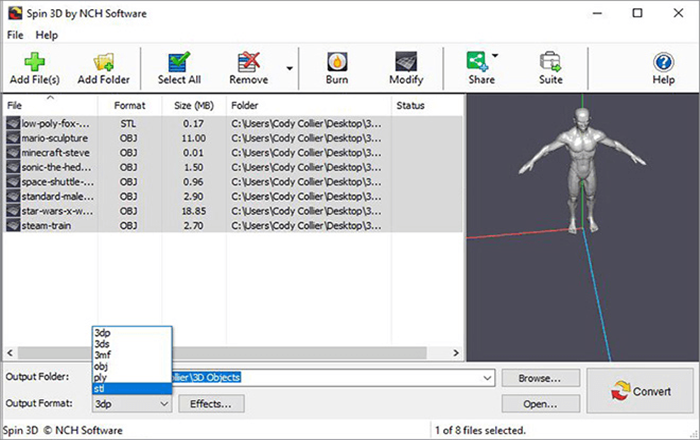Image resolution: width=700 pixels, height=440 pixels.
Task: Sort by the Status column header
Action: coord(427,105)
